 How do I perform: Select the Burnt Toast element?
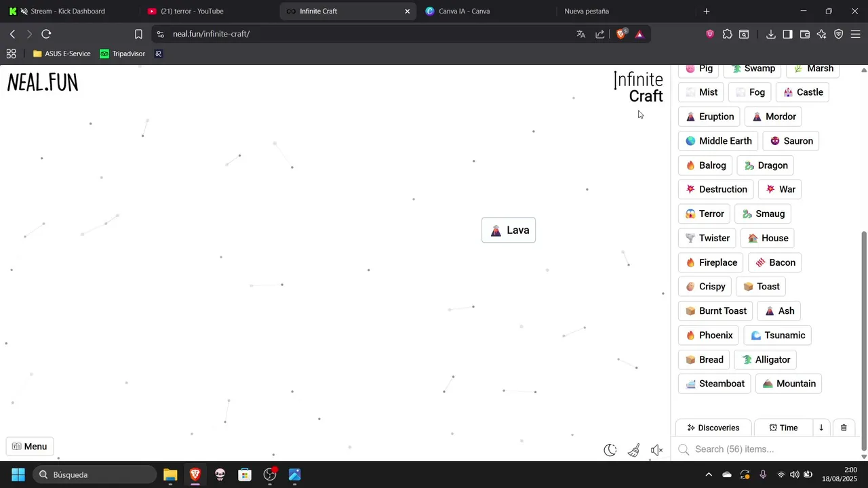[716, 311]
